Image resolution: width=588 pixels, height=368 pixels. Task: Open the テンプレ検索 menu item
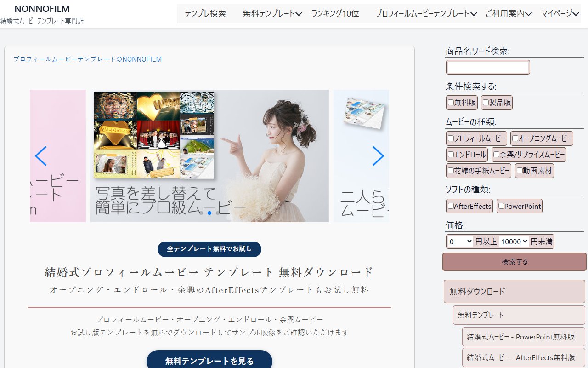click(x=205, y=14)
